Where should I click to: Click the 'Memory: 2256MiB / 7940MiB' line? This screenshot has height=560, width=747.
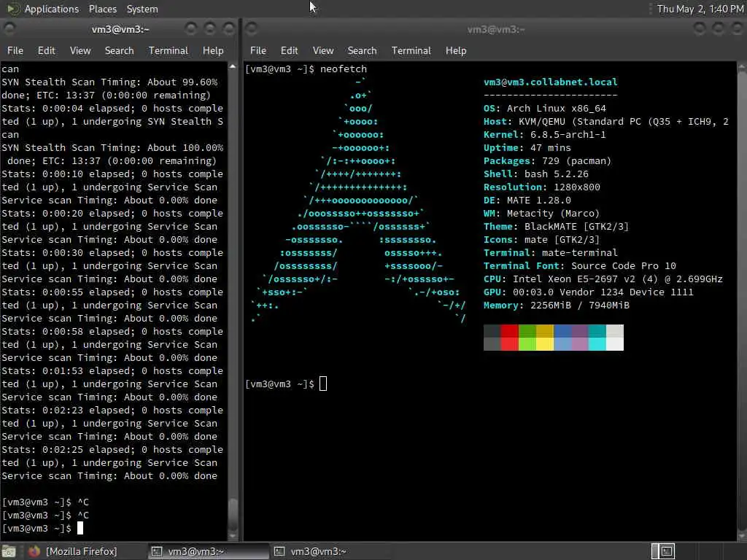557,306
